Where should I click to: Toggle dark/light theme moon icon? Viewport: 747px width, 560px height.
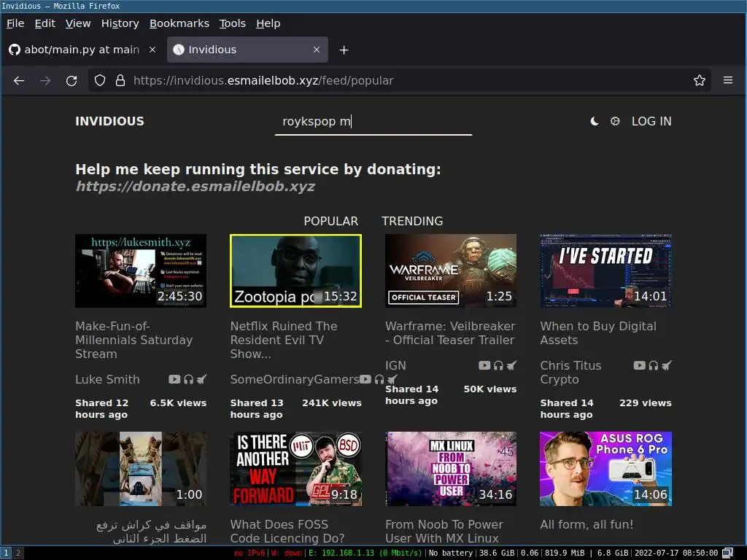click(x=594, y=122)
